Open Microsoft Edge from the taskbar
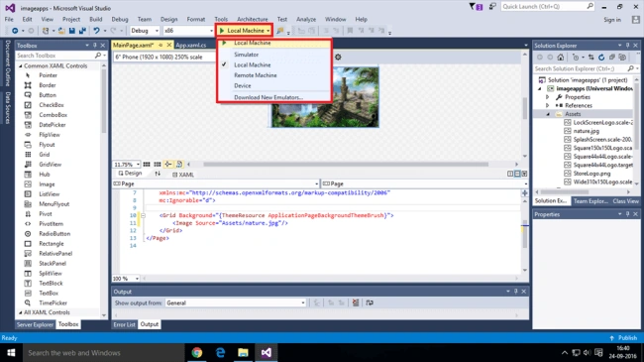 pyautogui.click(x=220, y=352)
